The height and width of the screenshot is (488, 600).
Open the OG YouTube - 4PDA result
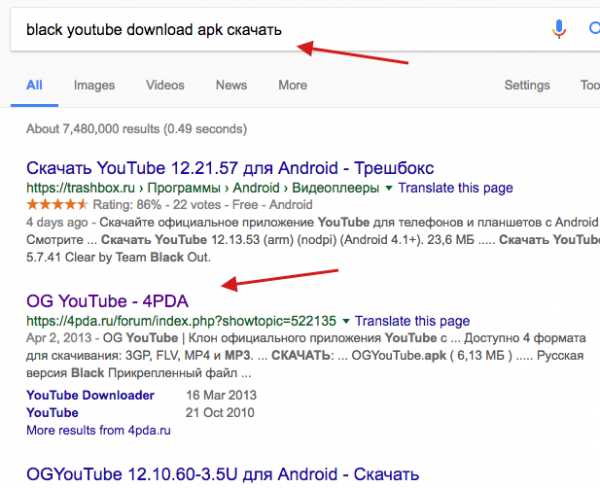[x=107, y=301]
